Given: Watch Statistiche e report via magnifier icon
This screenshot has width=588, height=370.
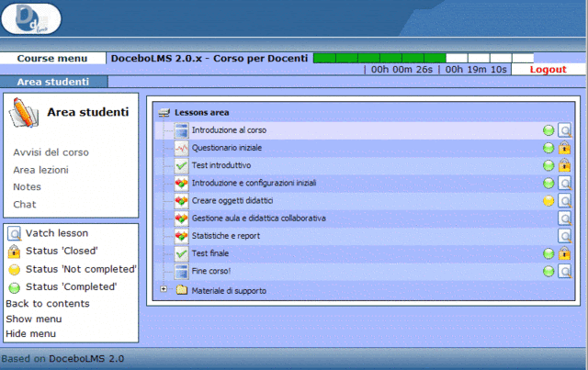Looking at the screenshot, I should tap(565, 236).
